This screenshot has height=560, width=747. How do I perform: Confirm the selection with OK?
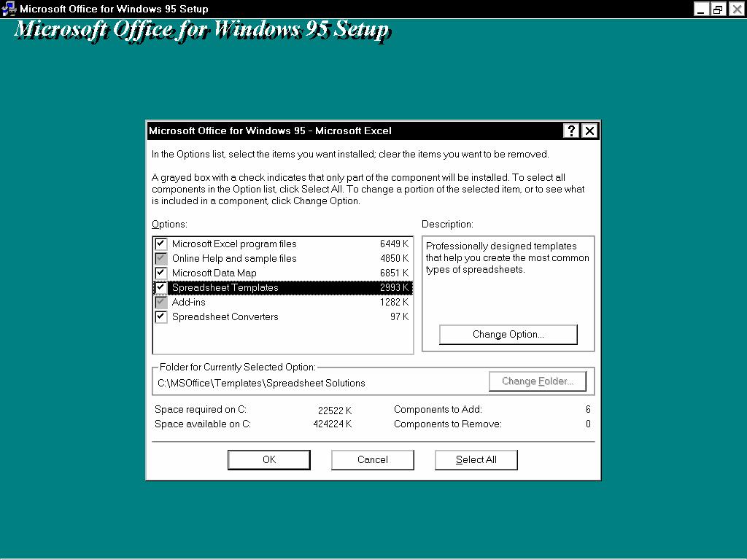coord(269,459)
